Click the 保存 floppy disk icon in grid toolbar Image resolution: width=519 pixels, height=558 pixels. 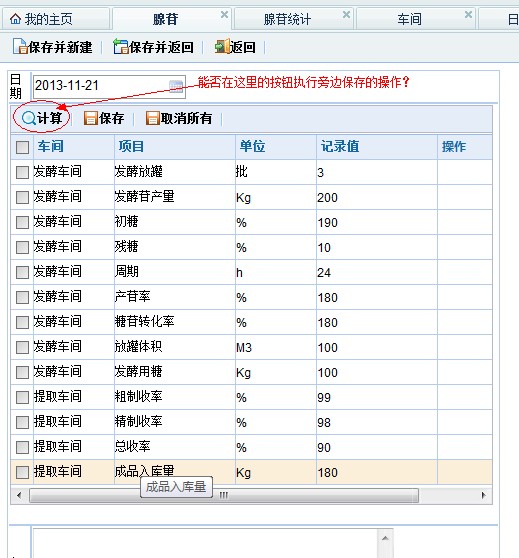[91, 118]
